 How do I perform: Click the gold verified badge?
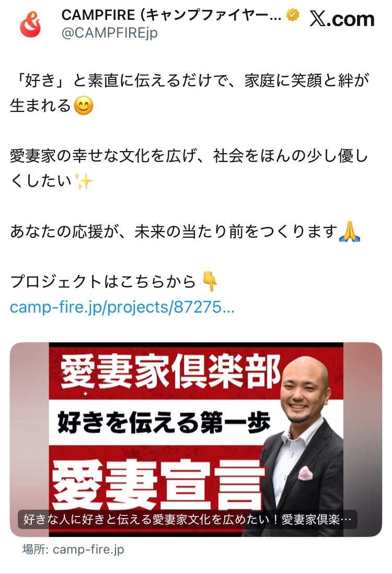coord(293,15)
